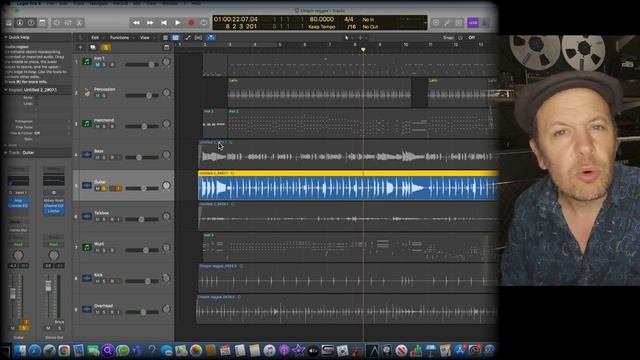Click the Rewind transport button
Screen dimensions: 640x360
pos(136,23)
